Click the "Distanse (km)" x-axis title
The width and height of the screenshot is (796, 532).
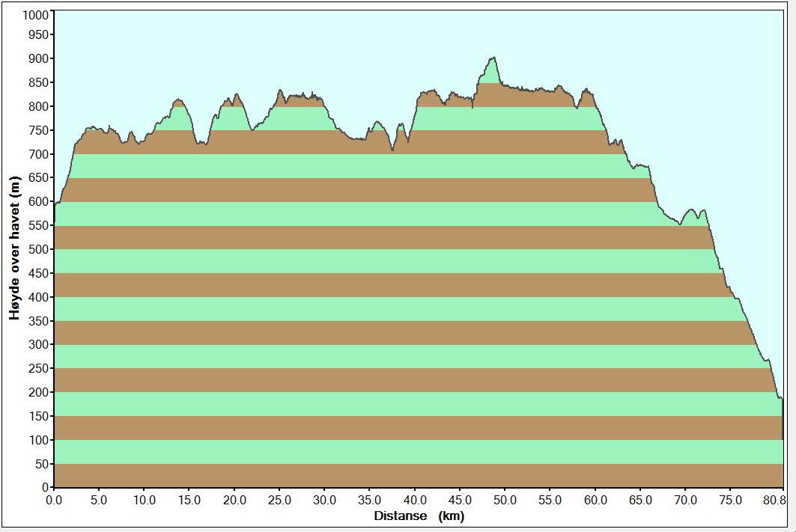coord(419,516)
